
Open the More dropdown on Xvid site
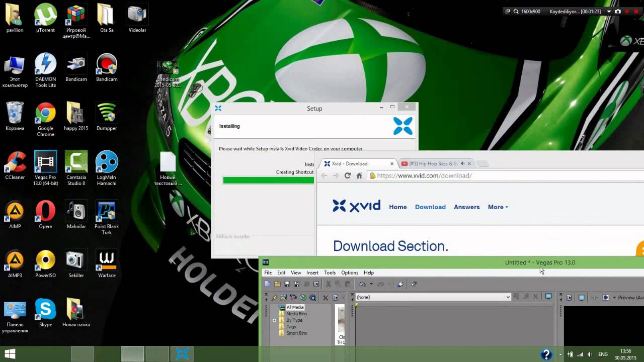tap(498, 207)
